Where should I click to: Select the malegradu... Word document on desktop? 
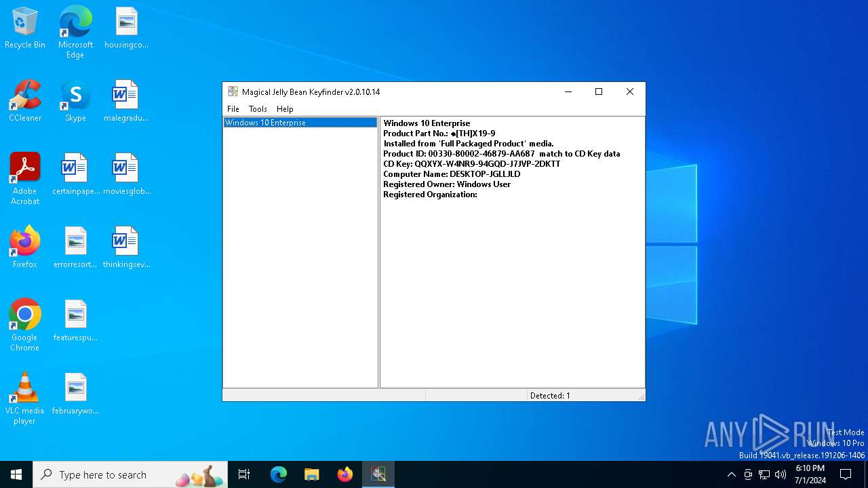tap(126, 101)
